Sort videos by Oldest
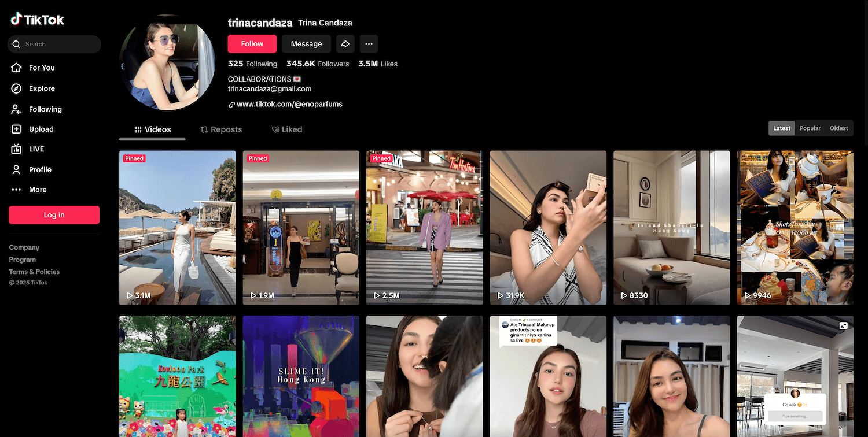This screenshot has width=868, height=437. (838, 128)
